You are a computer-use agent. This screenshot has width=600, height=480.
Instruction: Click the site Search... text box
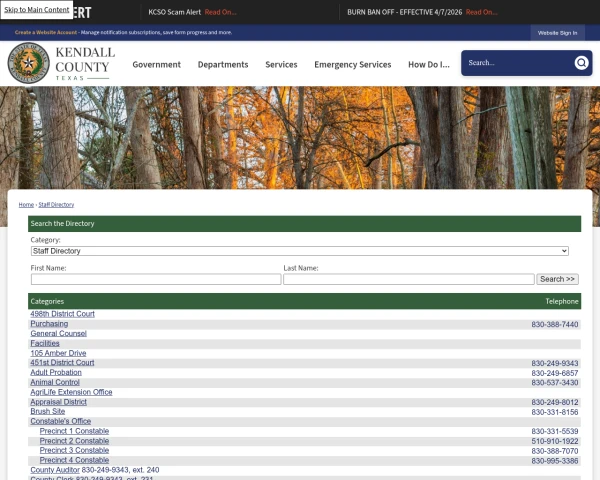pos(518,63)
